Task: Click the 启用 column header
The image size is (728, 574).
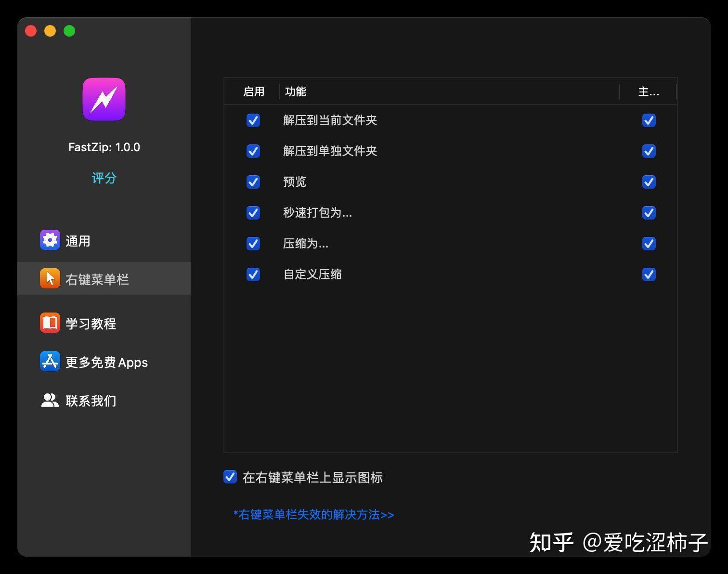Action: pos(254,91)
